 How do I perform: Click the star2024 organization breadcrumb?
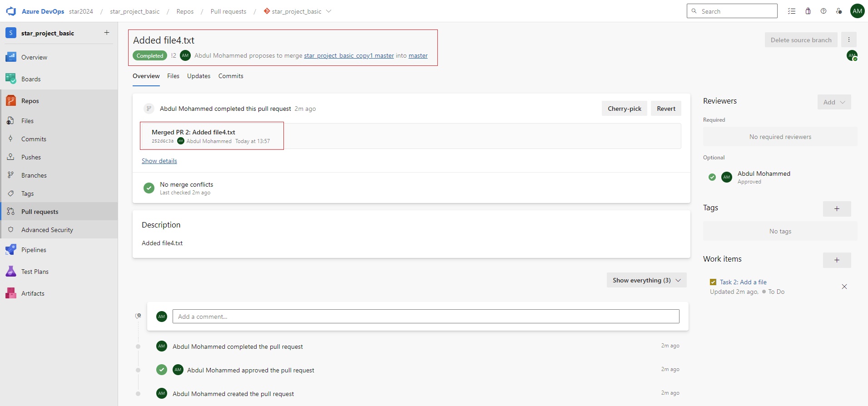[81, 11]
